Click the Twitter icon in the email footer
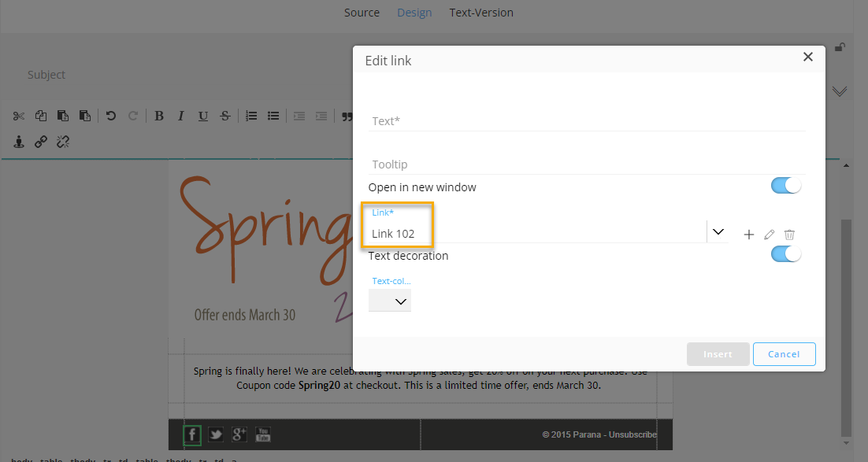 215,434
